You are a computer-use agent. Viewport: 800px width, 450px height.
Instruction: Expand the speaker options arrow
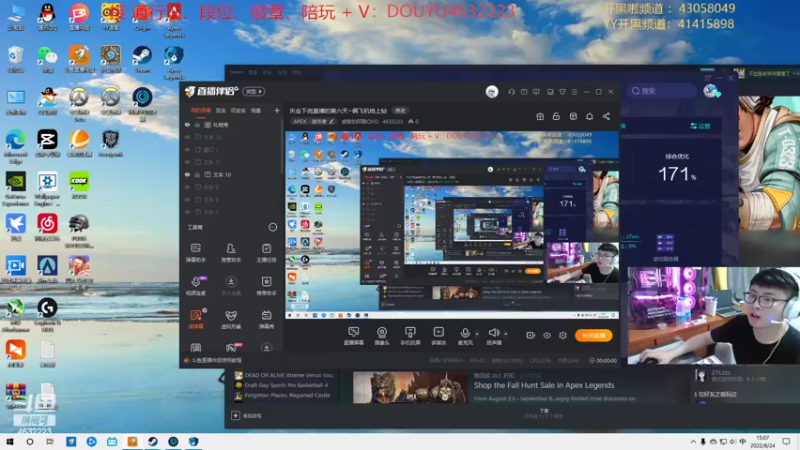pos(506,334)
